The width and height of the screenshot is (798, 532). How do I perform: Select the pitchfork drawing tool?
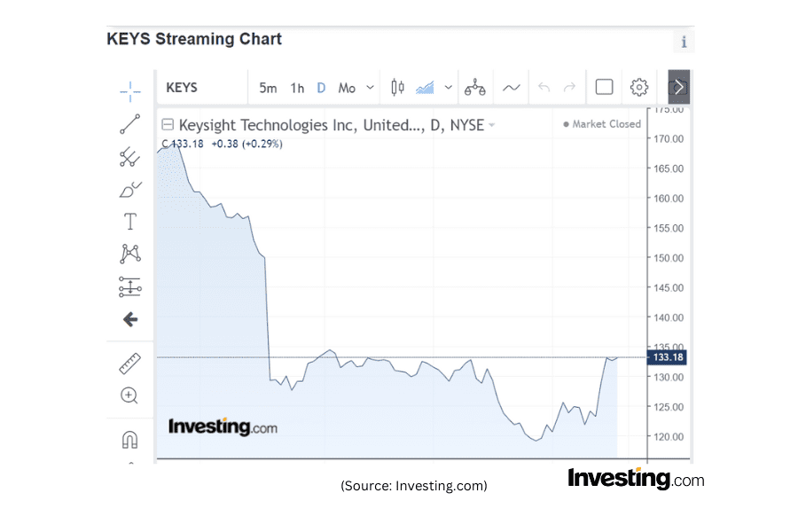click(129, 157)
